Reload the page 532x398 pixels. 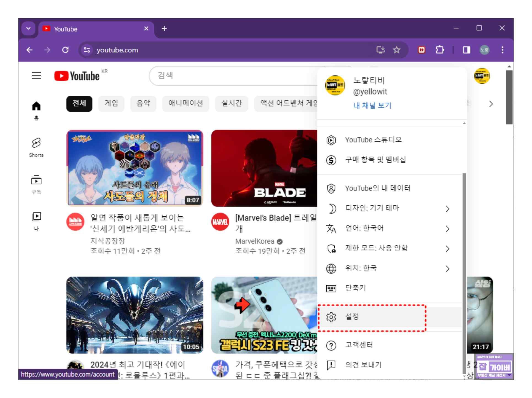point(65,50)
